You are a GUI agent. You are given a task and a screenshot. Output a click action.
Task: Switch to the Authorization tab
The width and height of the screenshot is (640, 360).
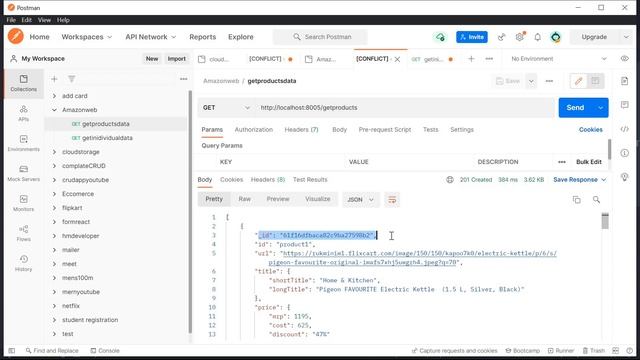[253, 129]
